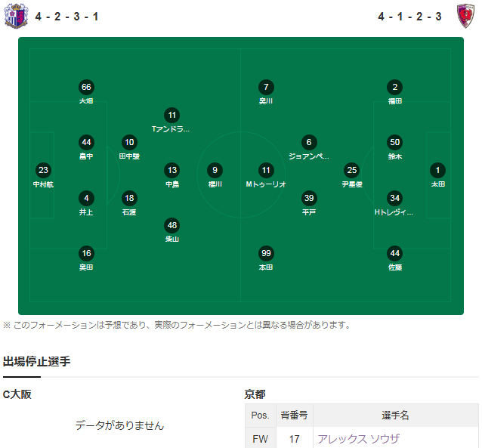Select number 6 ジョアンペ player marker
This screenshot has width=482, height=448.
[308, 142]
